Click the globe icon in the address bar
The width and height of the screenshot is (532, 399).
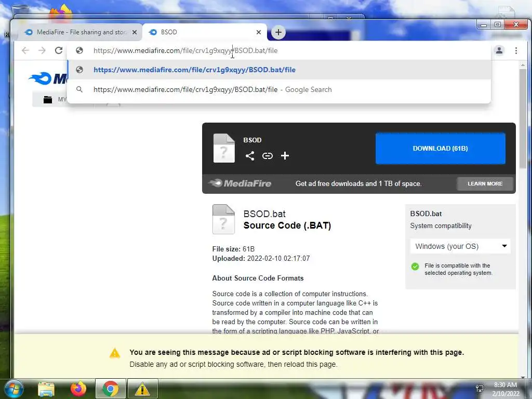(x=79, y=50)
